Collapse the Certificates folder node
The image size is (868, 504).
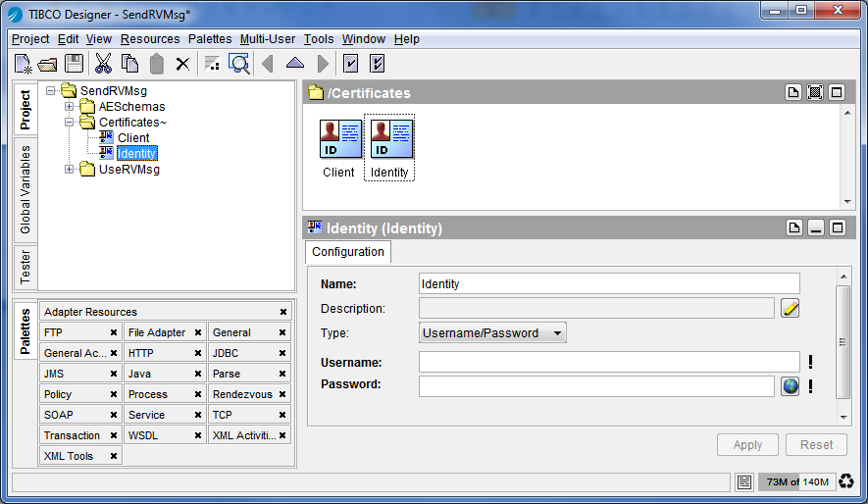click(x=70, y=122)
